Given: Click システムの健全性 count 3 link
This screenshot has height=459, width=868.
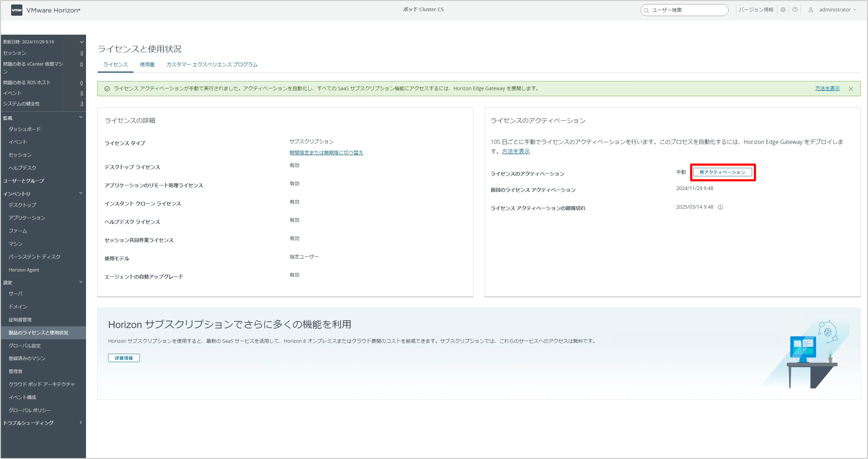Looking at the screenshot, I should [82, 104].
